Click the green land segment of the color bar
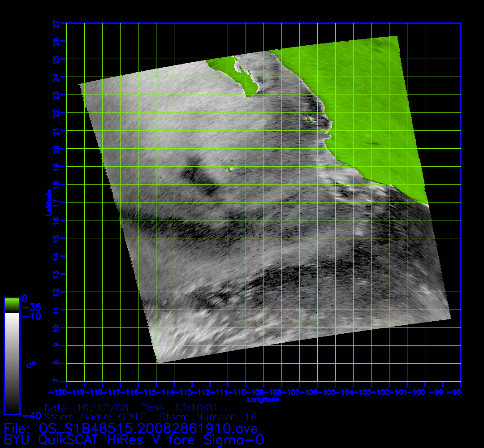 [x=12, y=305]
